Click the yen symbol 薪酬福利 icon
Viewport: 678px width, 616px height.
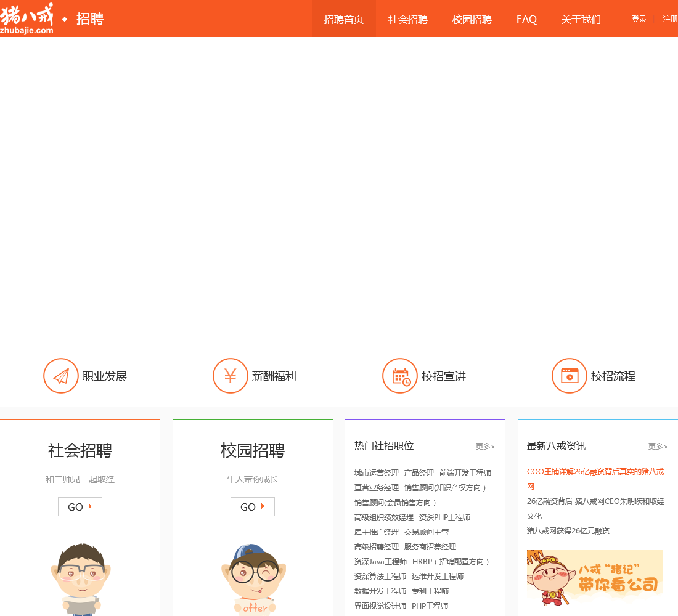[230, 376]
